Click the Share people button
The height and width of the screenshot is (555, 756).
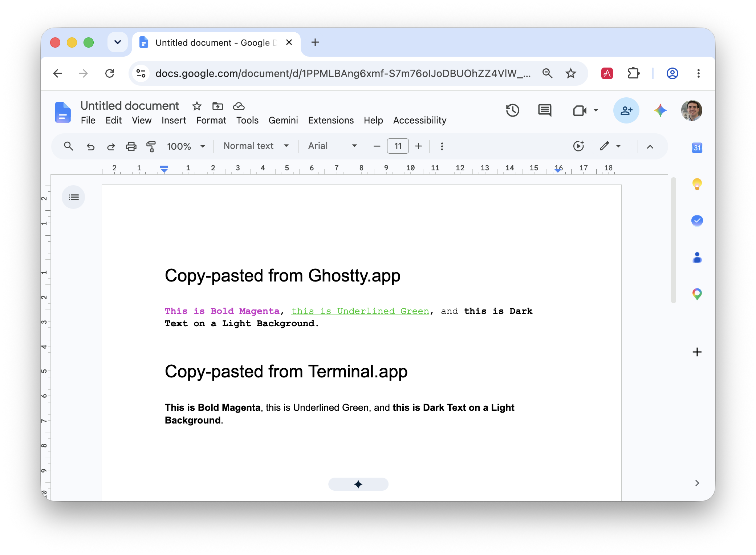coord(626,110)
